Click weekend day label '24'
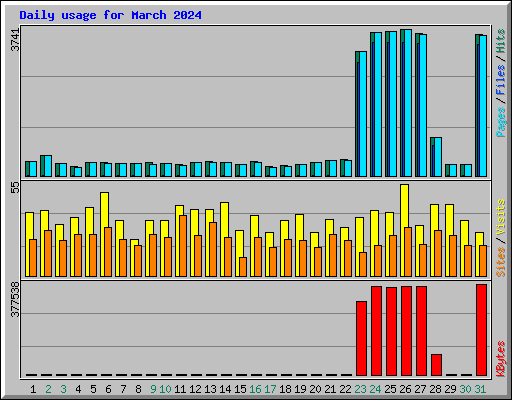The image size is (512, 400). 375,389
